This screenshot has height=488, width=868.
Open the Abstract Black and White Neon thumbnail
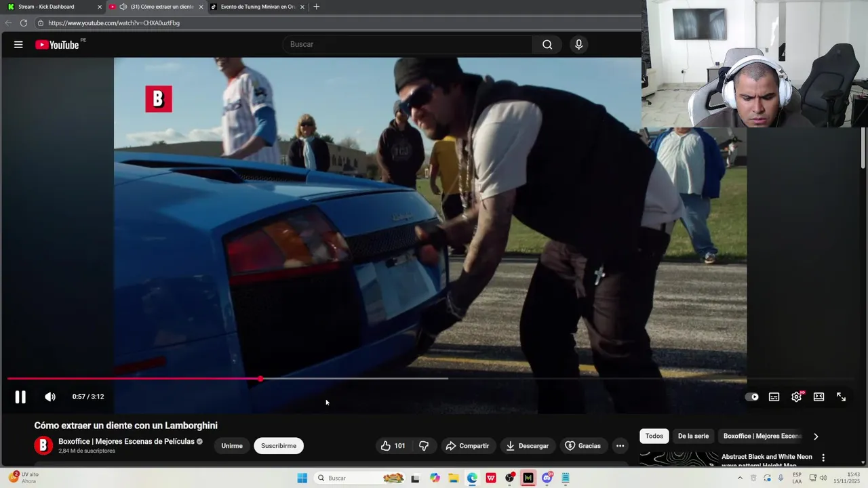(679, 459)
